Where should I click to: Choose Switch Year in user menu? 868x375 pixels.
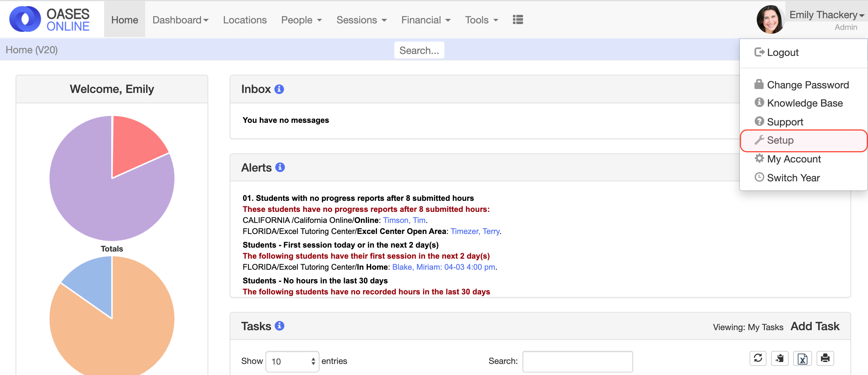(x=793, y=178)
